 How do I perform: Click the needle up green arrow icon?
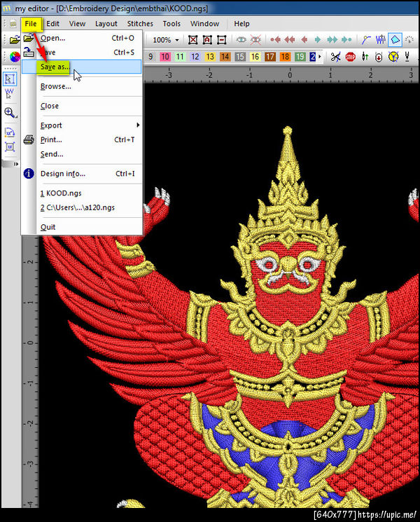tap(365, 57)
